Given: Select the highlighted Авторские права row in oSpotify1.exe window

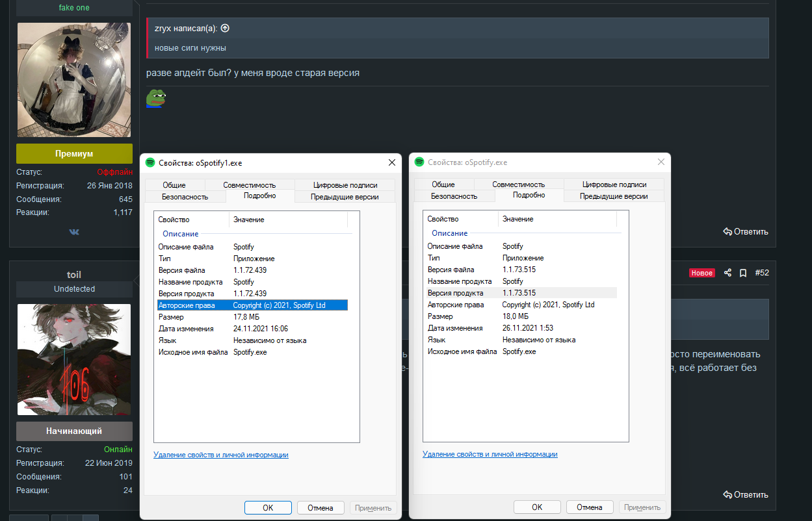Looking at the screenshot, I should click(252, 305).
